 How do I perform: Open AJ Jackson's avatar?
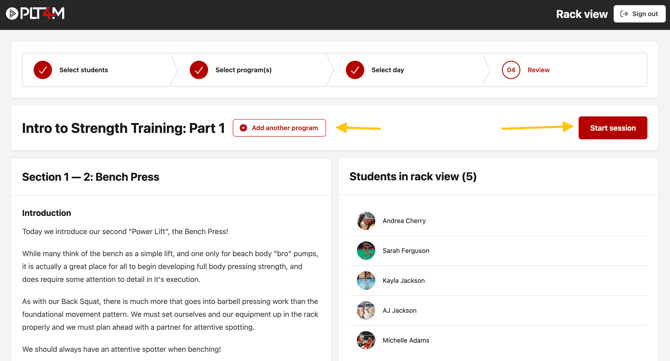pyautogui.click(x=366, y=311)
